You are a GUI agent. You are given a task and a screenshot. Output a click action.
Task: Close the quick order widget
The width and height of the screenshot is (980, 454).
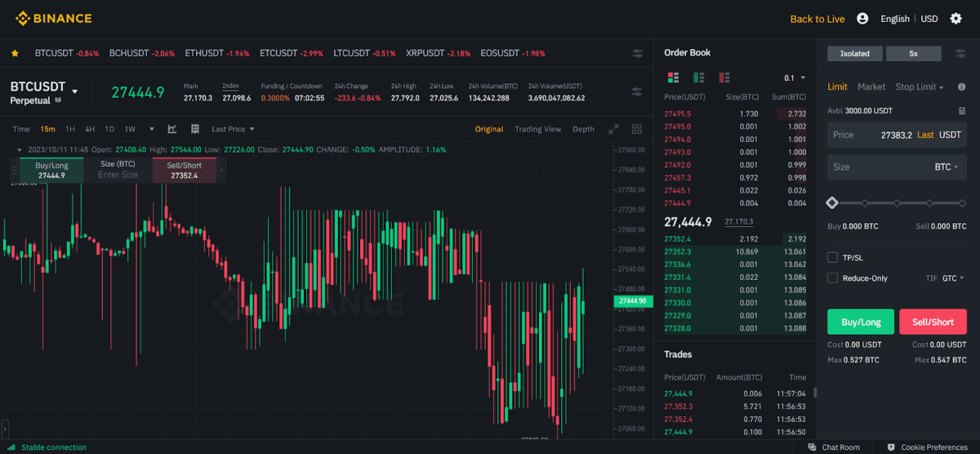coord(221,171)
